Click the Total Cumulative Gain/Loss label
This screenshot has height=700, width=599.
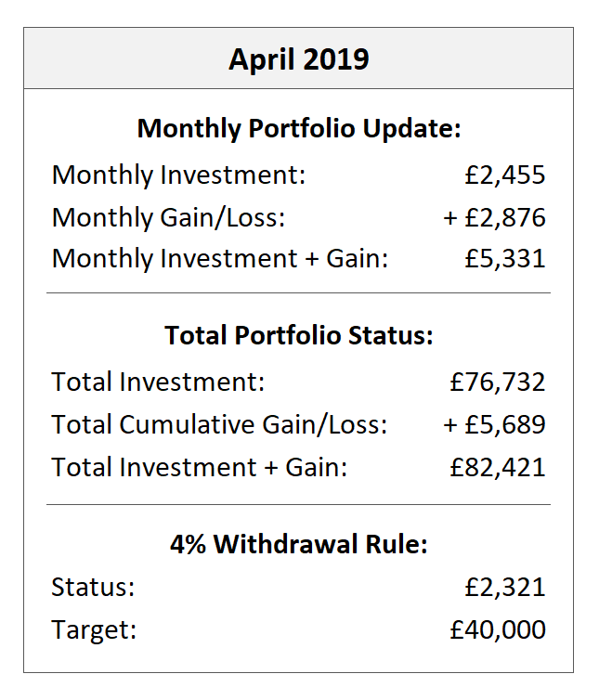pos(219,424)
